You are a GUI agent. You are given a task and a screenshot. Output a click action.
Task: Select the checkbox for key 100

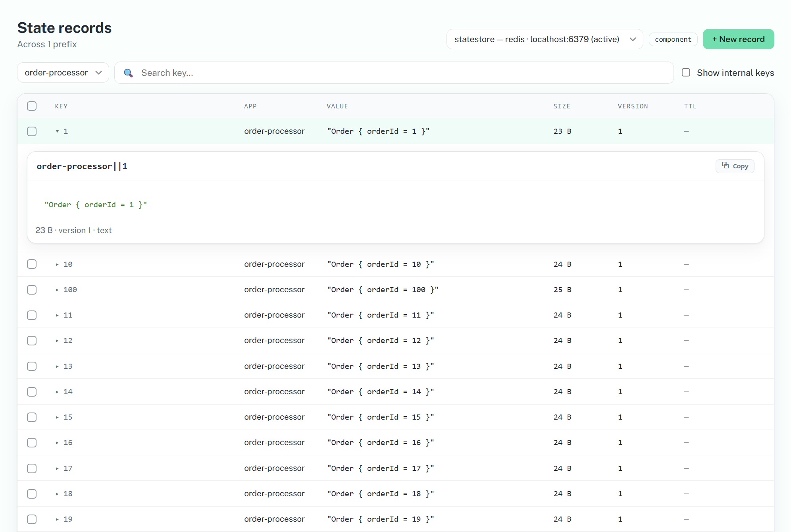coord(32,290)
